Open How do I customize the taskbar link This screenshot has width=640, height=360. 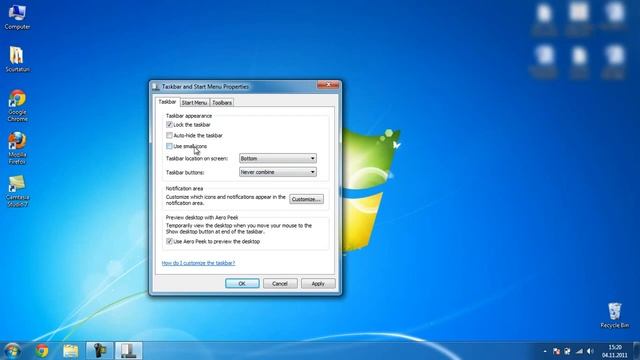pyautogui.click(x=198, y=263)
